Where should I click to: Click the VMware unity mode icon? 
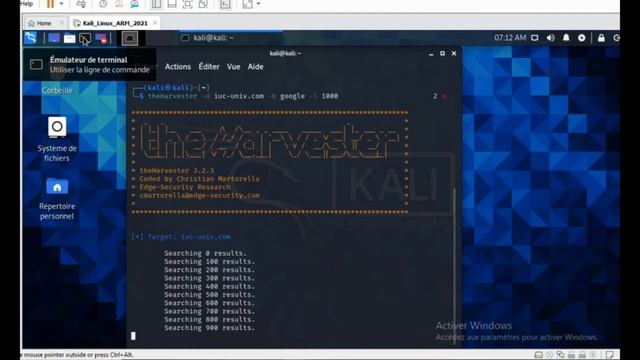coord(203,4)
